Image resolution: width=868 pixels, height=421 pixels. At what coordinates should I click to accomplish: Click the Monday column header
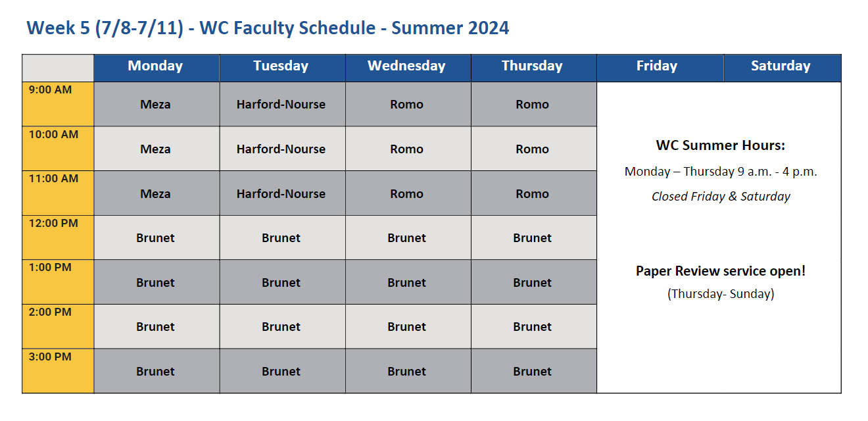(x=156, y=66)
